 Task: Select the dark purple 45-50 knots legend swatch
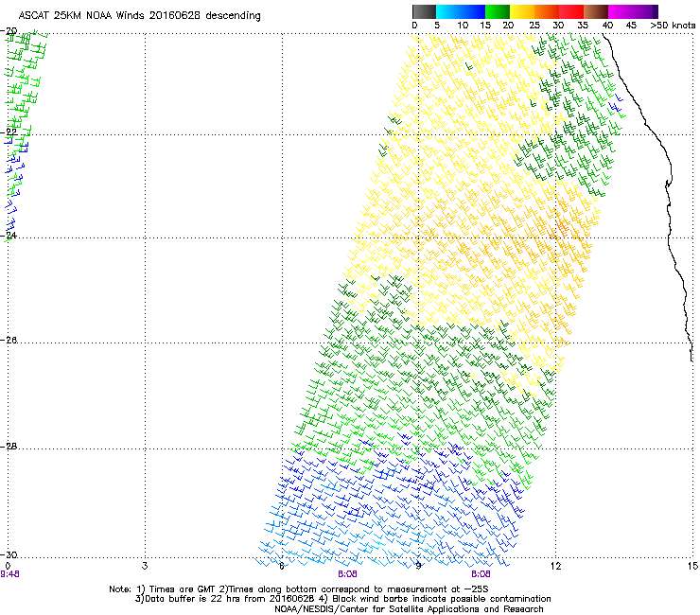pos(645,11)
